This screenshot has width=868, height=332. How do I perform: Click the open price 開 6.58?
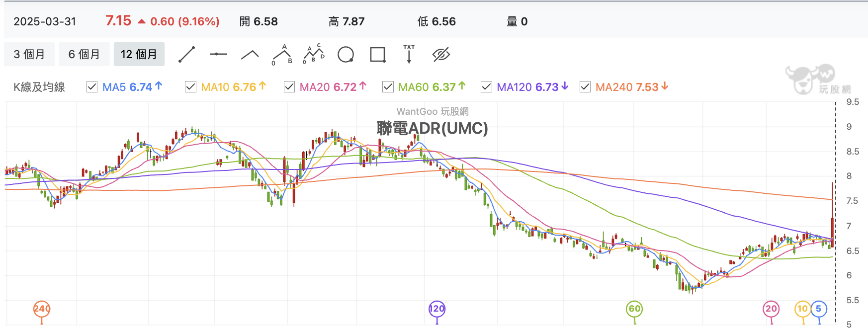coord(259,21)
